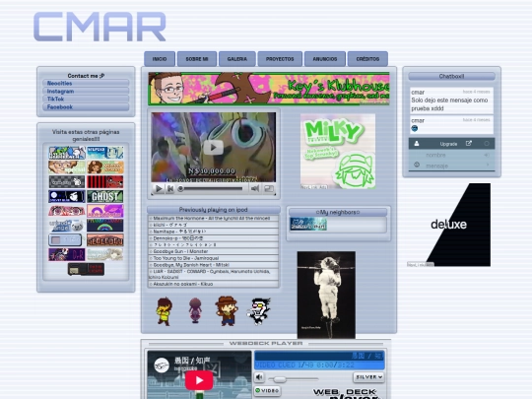Open the Key's Klubhouse banner

[x=269, y=89]
